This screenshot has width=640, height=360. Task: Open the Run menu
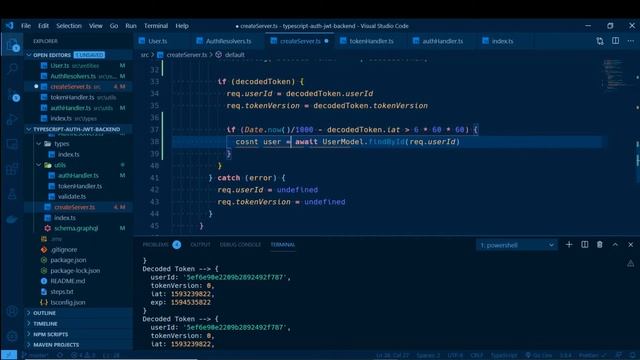(131, 26)
